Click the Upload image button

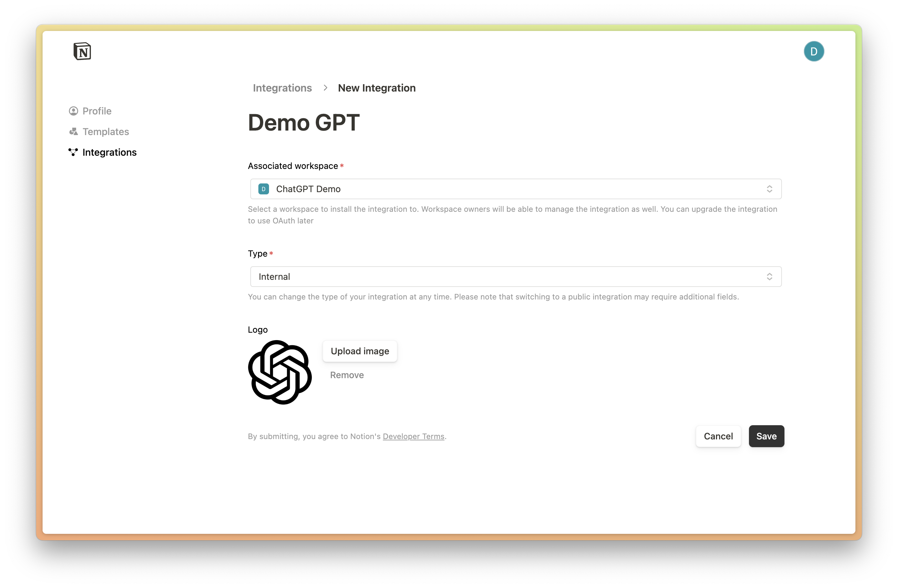point(360,351)
